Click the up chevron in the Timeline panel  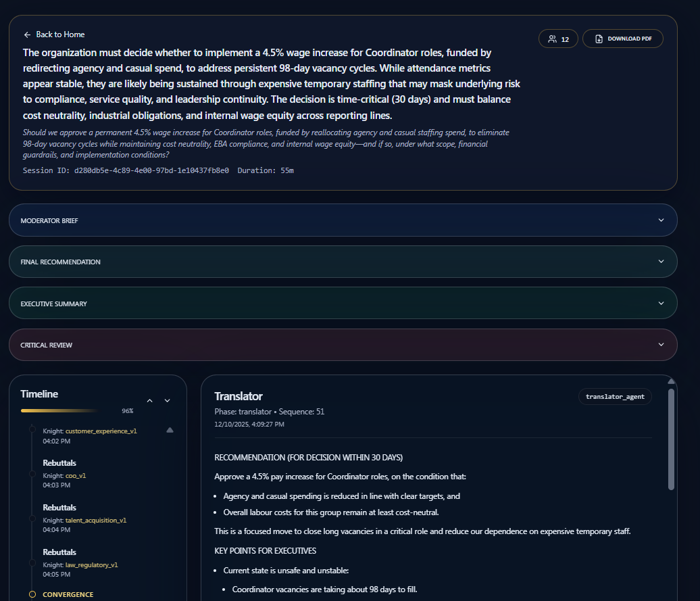tap(149, 400)
